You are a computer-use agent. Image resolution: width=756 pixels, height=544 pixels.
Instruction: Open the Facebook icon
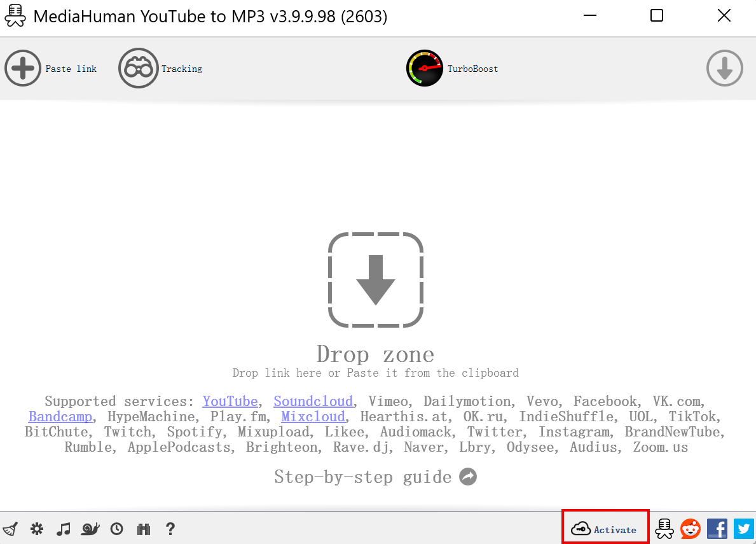pos(717,529)
